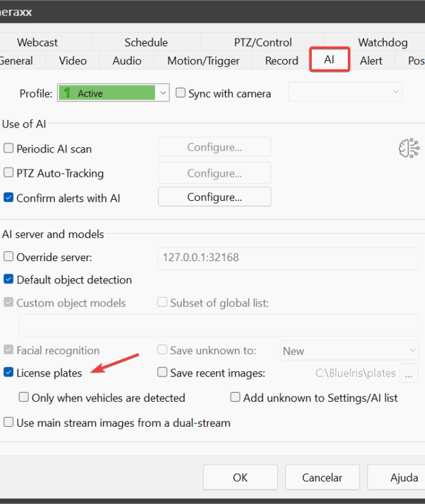Click the browse button for plates folder
425x504 pixels.
[409, 373]
